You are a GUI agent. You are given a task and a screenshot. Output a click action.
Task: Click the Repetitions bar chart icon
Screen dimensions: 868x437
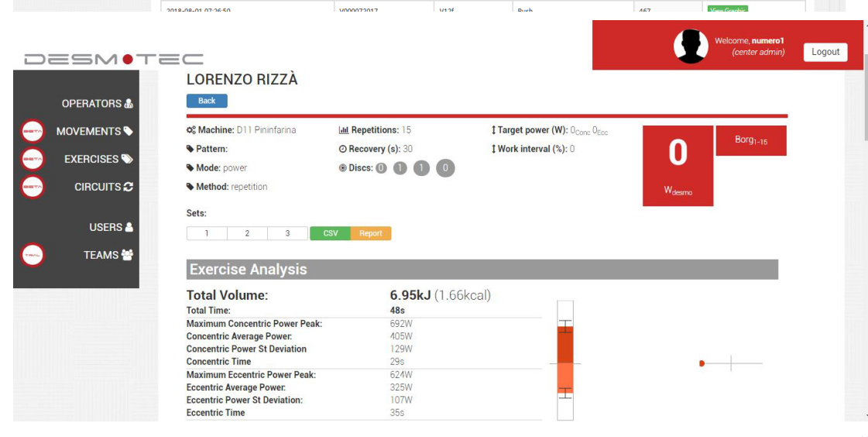click(344, 130)
